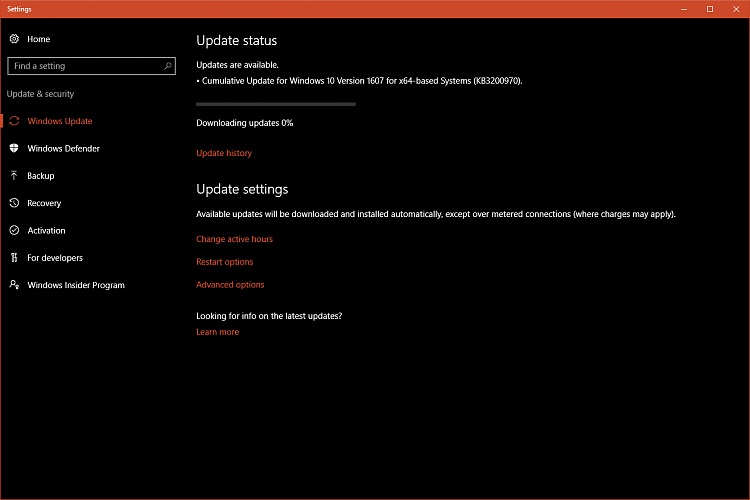Click Change active hours link

point(234,239)
